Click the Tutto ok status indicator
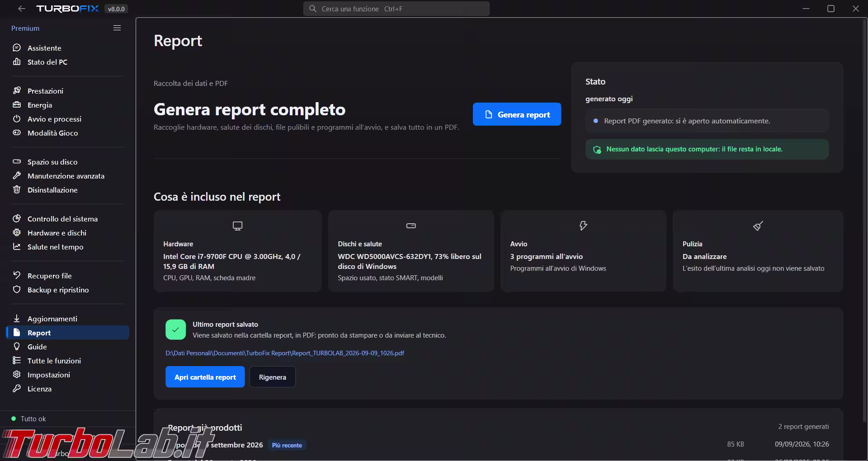The height and width of the screenshot is (461, 868). 28,419
